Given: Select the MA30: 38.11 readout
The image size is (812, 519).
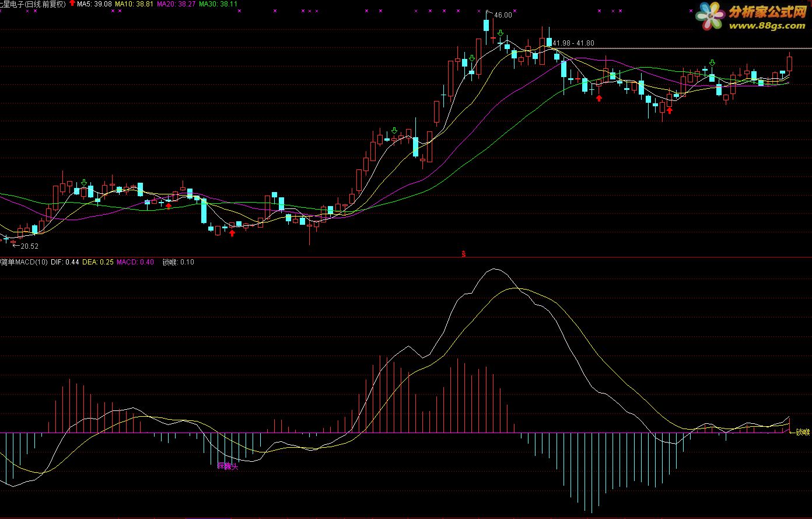Looking at the screenshot, I should tap(218, 4).
